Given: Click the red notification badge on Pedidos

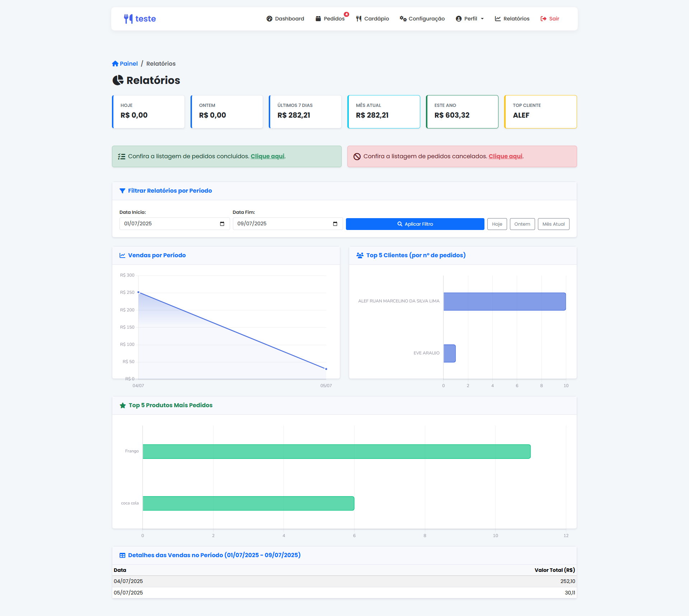Looking at the screenshot, I should point(346,14).
